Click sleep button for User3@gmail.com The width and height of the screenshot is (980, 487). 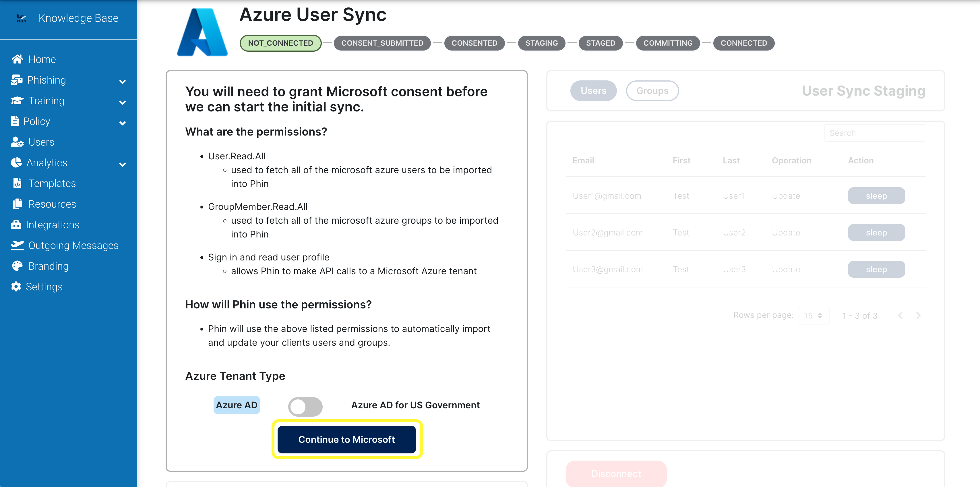(876, 269)
